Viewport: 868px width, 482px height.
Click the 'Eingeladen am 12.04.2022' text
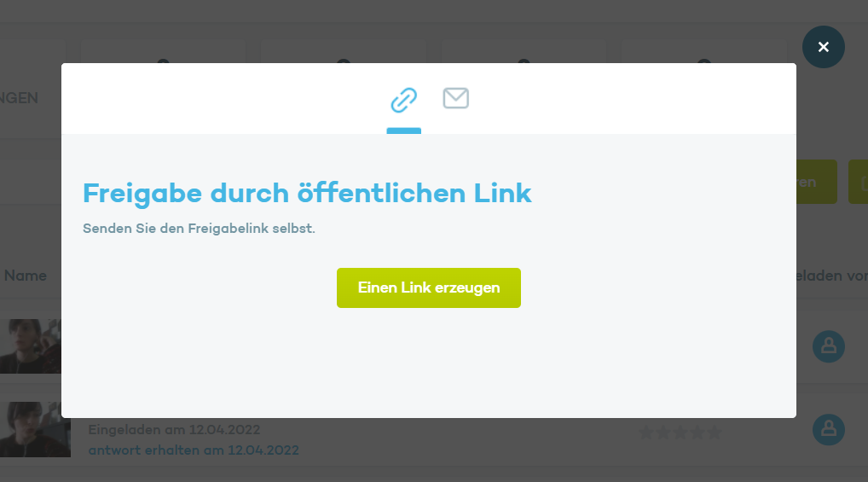[x=175, y=429]
